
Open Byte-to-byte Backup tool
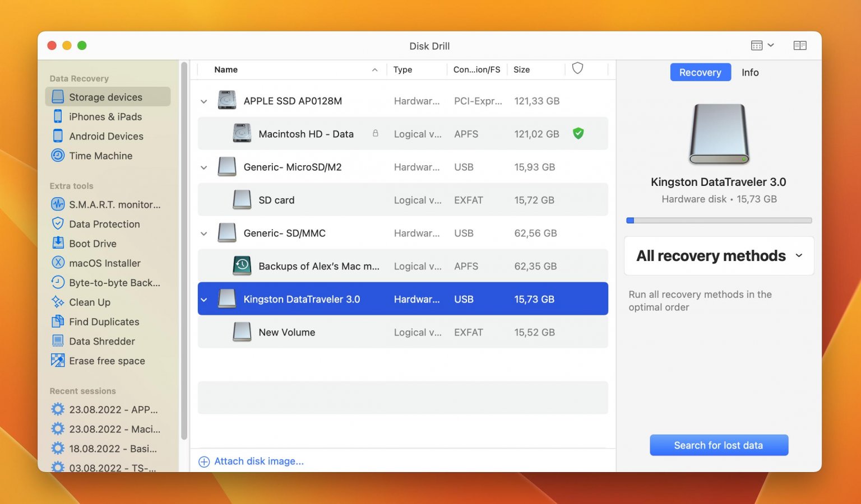point(114,283)
